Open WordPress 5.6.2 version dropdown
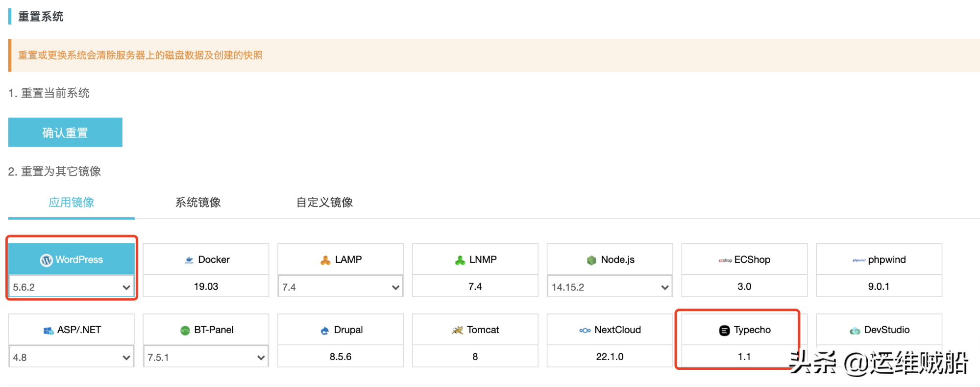 (72, 287)
